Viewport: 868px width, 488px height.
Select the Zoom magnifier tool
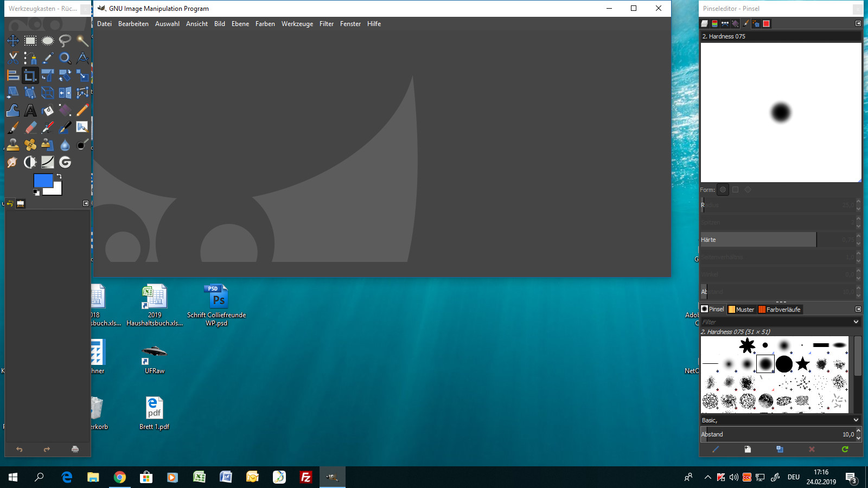pos(65,58)
